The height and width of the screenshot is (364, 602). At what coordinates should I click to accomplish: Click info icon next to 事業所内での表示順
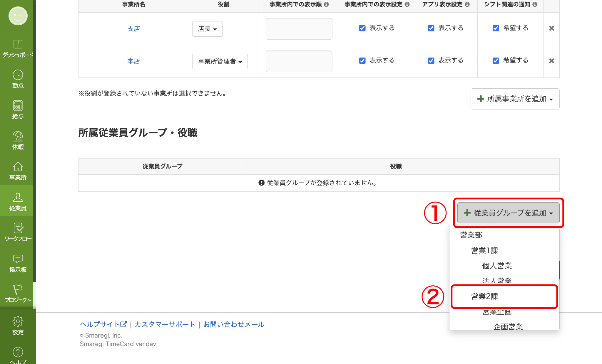pos(326,4)
